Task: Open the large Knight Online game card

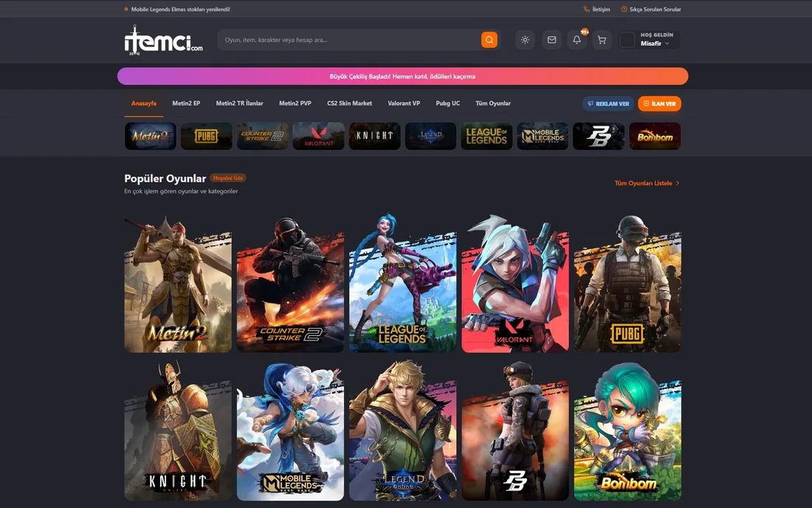Action: 178,431
